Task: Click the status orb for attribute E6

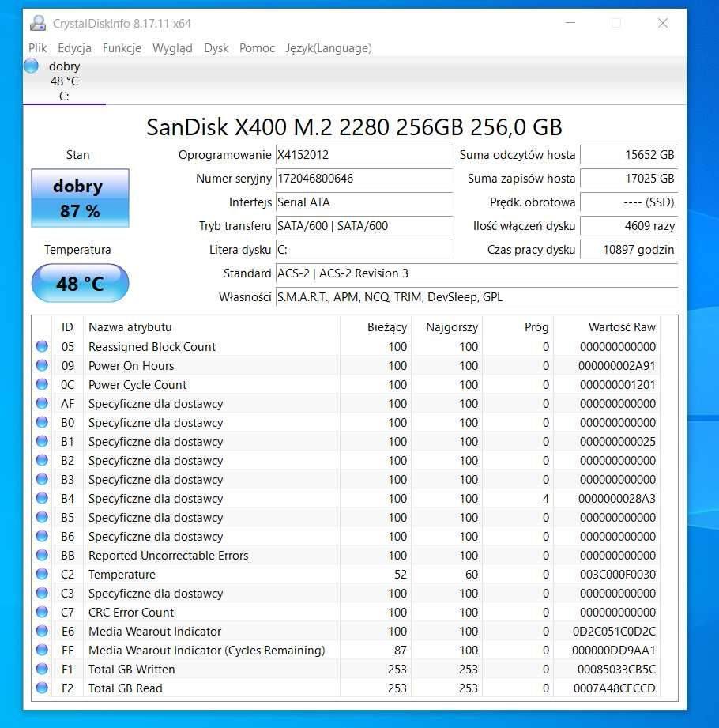Action: tap(42, 631)
